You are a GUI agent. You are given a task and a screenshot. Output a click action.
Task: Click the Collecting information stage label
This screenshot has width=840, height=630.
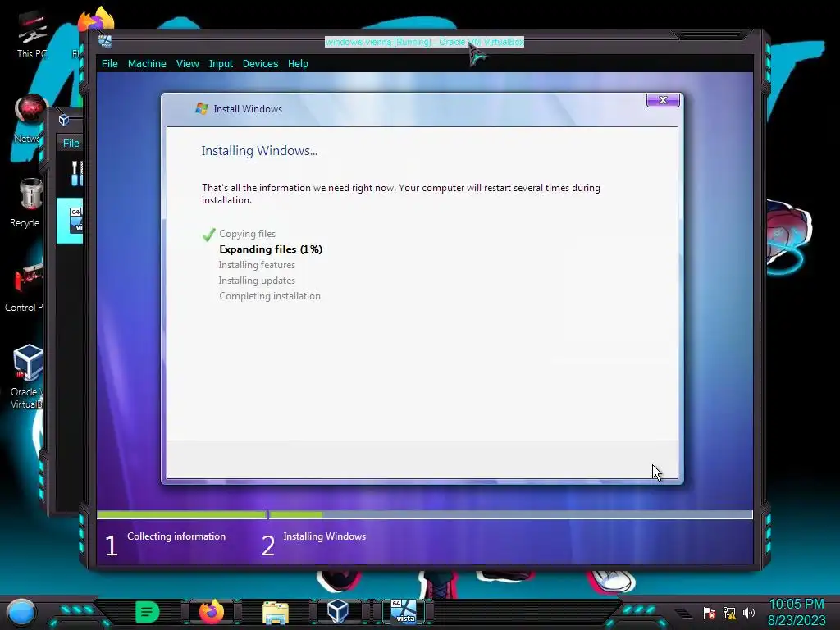coord(176,536)
